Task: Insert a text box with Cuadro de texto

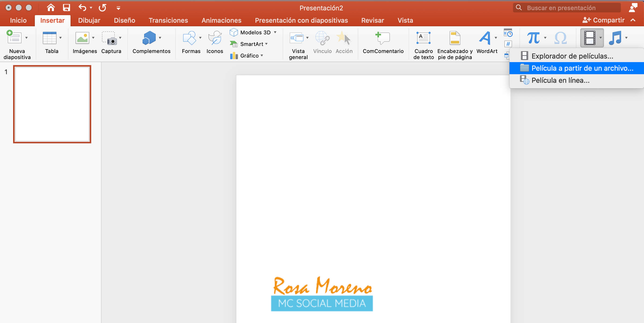Action: [x=423, y=38]
